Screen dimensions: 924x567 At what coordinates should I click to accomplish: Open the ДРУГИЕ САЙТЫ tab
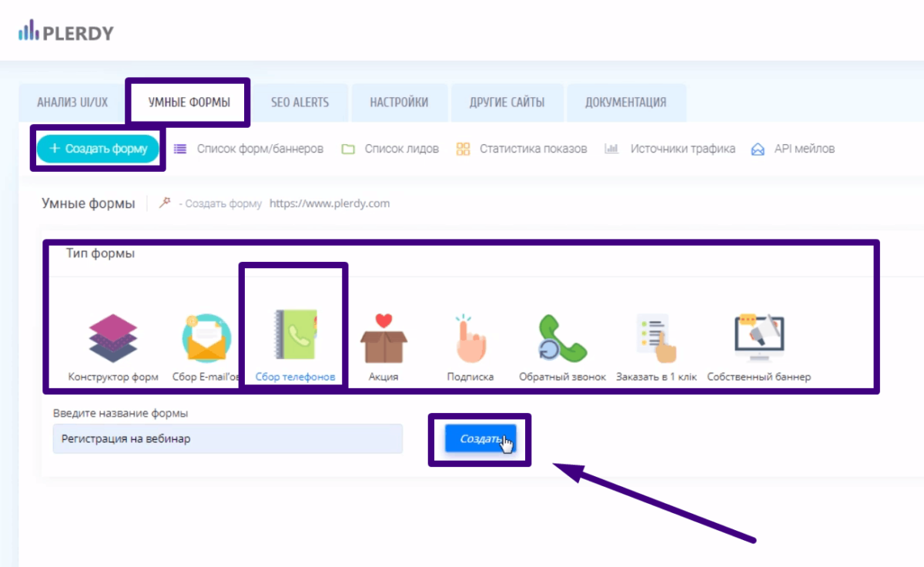point(507,102)
